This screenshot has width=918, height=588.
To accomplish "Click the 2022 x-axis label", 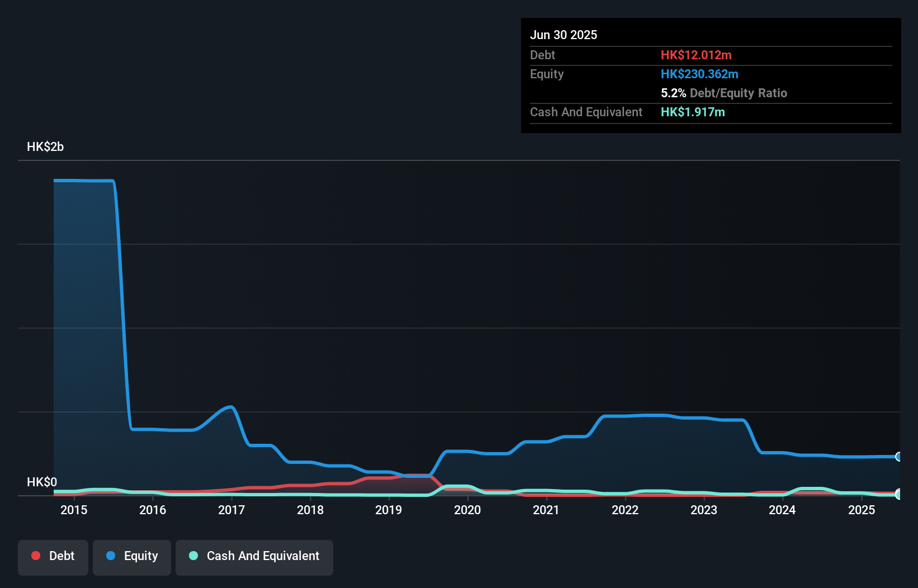I will click(625, 510).
